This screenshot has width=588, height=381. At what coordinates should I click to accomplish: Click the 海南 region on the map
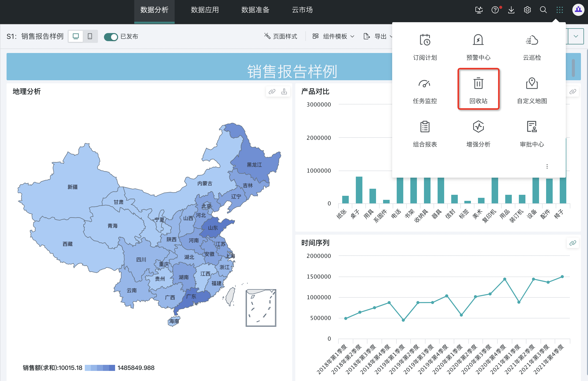(x=174, y=321)
